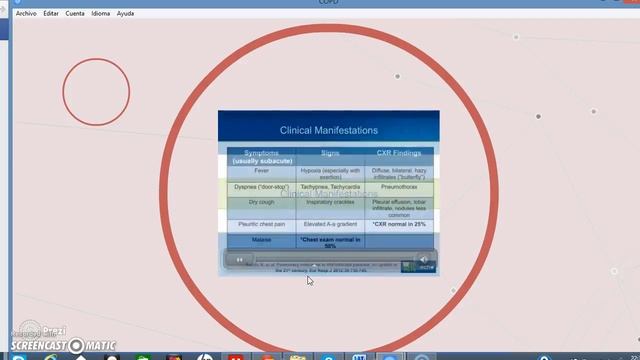640x360 pixels.
Task: Click the 'Dyspnea ("door-stop")' cell
Action: tap(262, 189)
